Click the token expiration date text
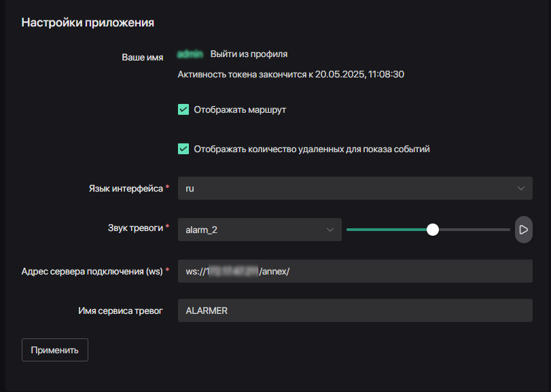Viewport: 551px width, 392px height. click(x=291, y=74)
